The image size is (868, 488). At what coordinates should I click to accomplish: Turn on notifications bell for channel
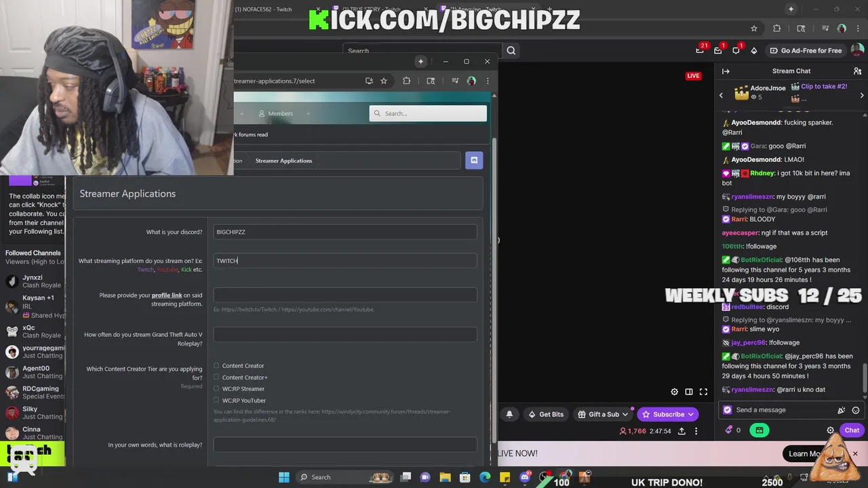point(509,414)
